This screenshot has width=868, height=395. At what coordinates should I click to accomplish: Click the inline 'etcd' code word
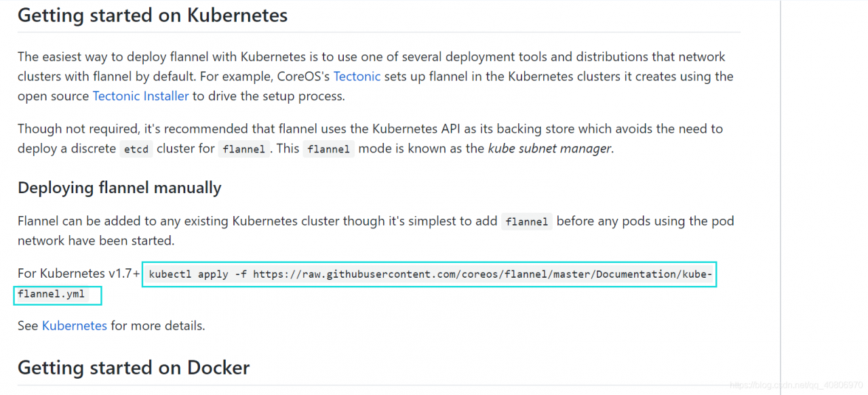click(136, 149)
